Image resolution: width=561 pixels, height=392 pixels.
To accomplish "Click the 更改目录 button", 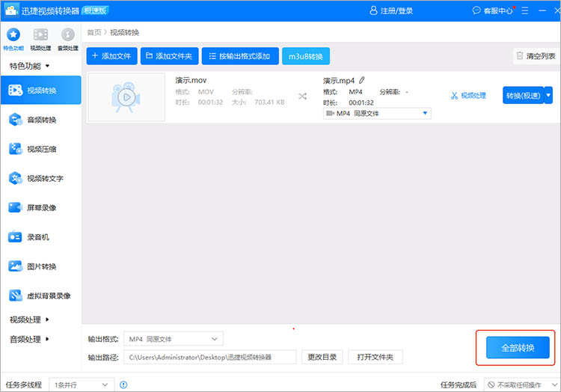I will (322, 357).
